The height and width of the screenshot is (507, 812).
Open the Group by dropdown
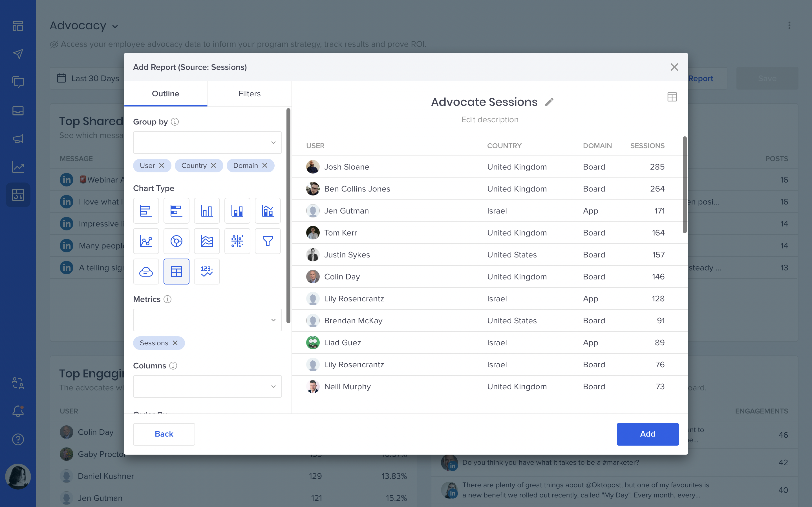[x=207, y=143]
